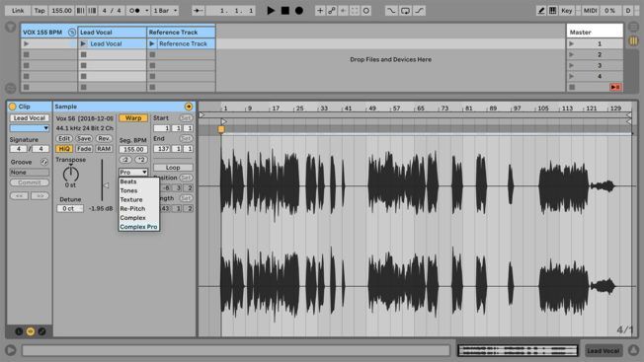
Task: Click the Detune 0 ct field
Action: 70,209
